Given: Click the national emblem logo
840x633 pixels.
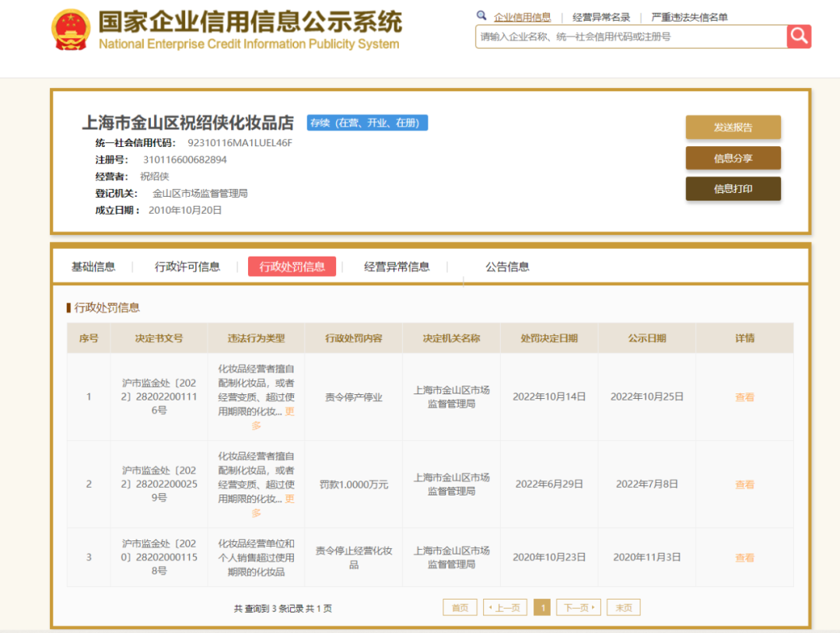Looking at the screenshot, I should pos(71,30).
